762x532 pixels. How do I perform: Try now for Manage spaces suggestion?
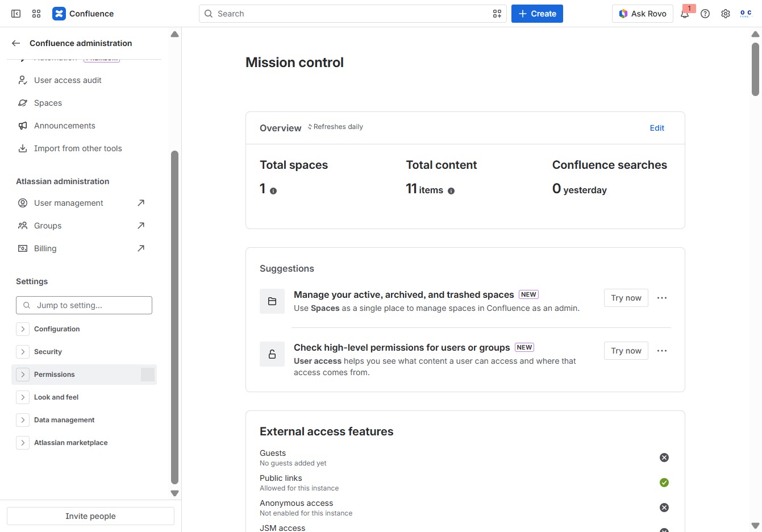click(626, 298)
